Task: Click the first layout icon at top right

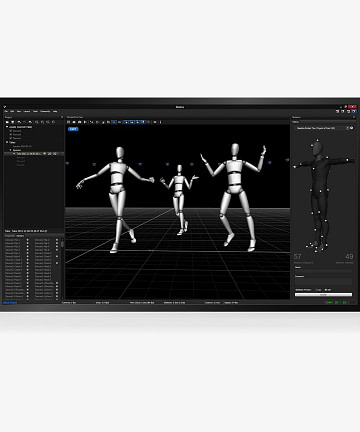Action: pos(337,111)
